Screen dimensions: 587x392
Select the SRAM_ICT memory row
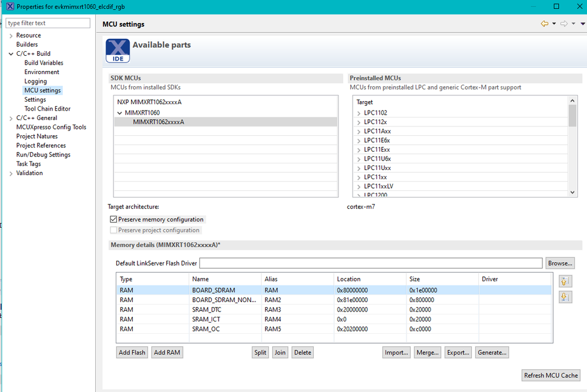[x=334, y=319]
